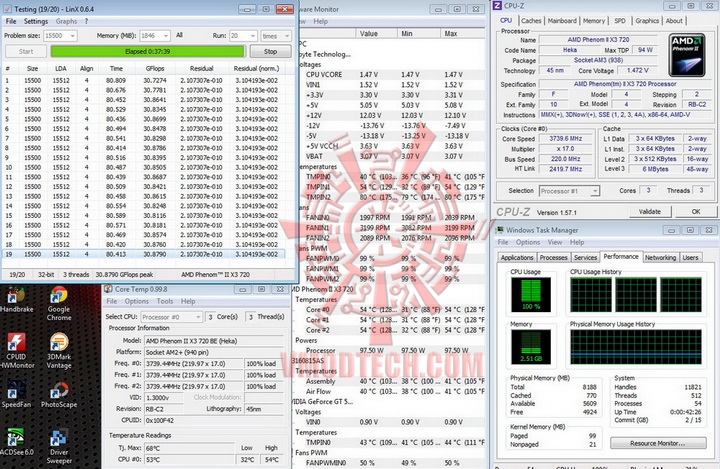The height and width of the screenshot is (469, 720).
Task: Open the Core Temp Tools menu
Action: 165,301
